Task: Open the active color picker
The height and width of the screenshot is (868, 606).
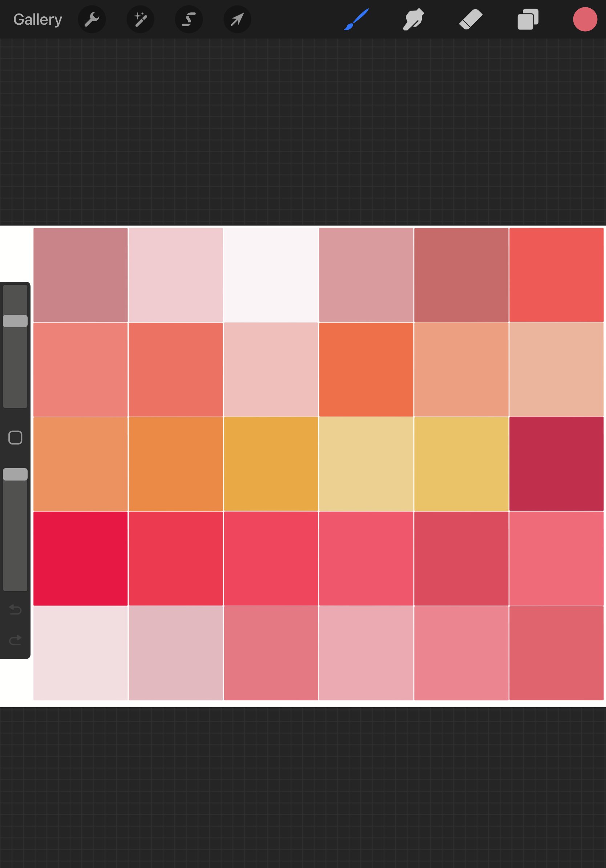Action: click(585, 19)
